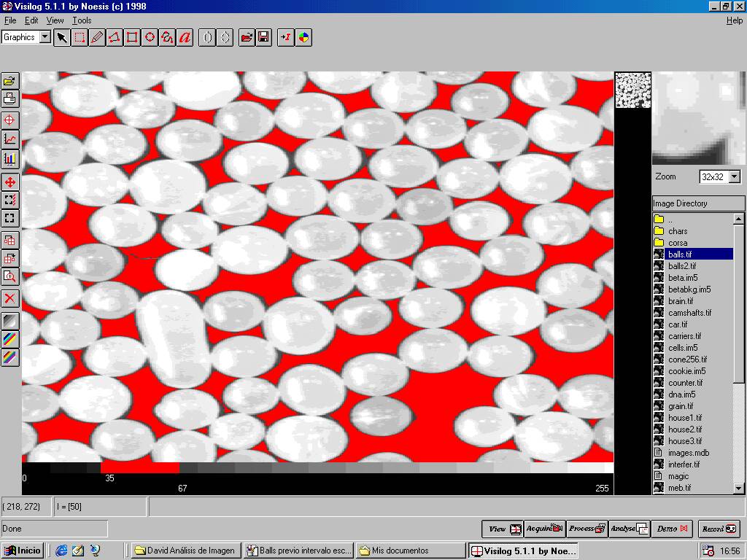Click the Process button
This screenshot has width=747, height=560.
coord(587,529)
